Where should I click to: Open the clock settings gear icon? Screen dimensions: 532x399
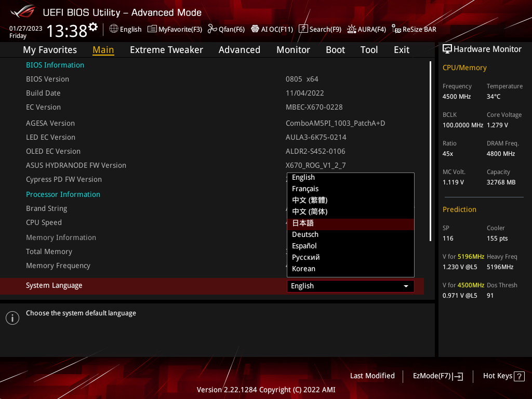tap(93, 26)
